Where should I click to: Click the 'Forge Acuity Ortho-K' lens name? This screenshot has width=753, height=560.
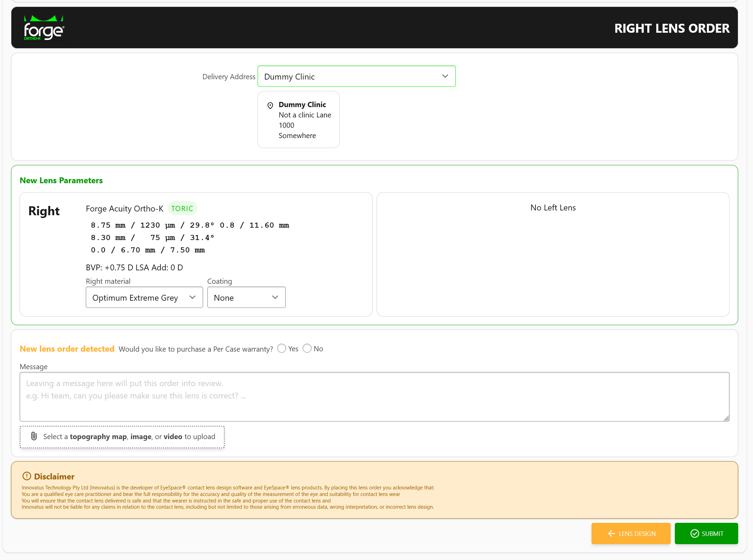(124, 209)
